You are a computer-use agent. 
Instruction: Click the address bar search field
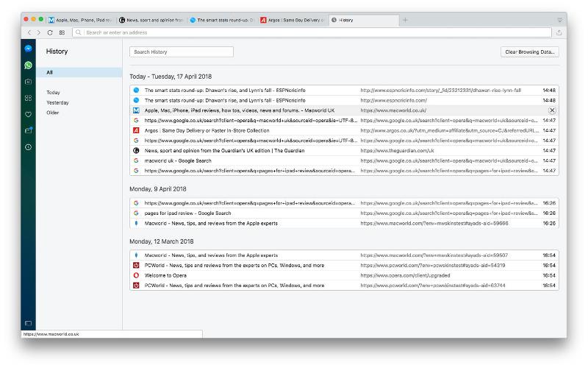pyautogui.click(x=312, y=32)
